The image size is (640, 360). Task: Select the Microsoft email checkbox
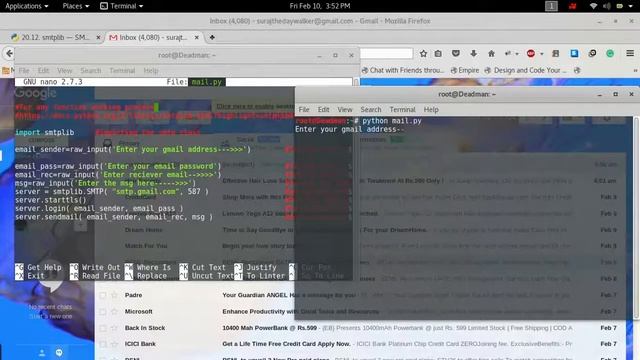(x=103, y=311)
